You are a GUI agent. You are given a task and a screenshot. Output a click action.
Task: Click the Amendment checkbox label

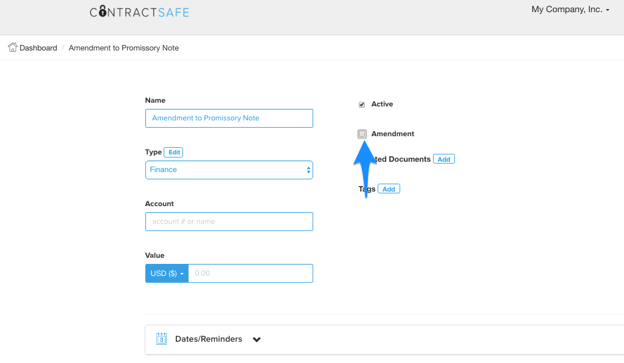pyautogui.click(x=392, y=134)
